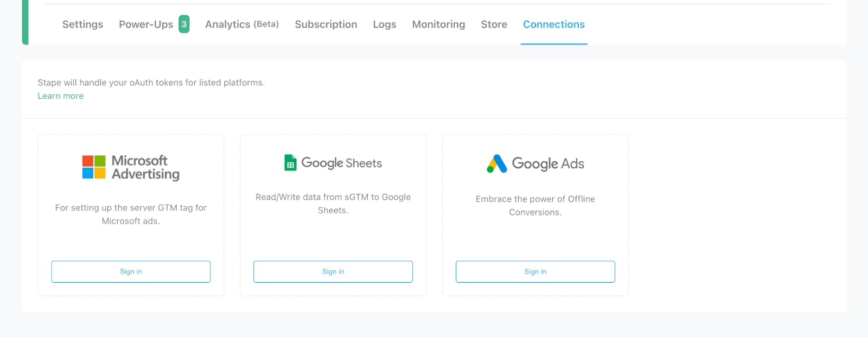This screenshot has height=337, width=868.
Task: Click the Google Ads logo
Action: [x=535, y=163]
